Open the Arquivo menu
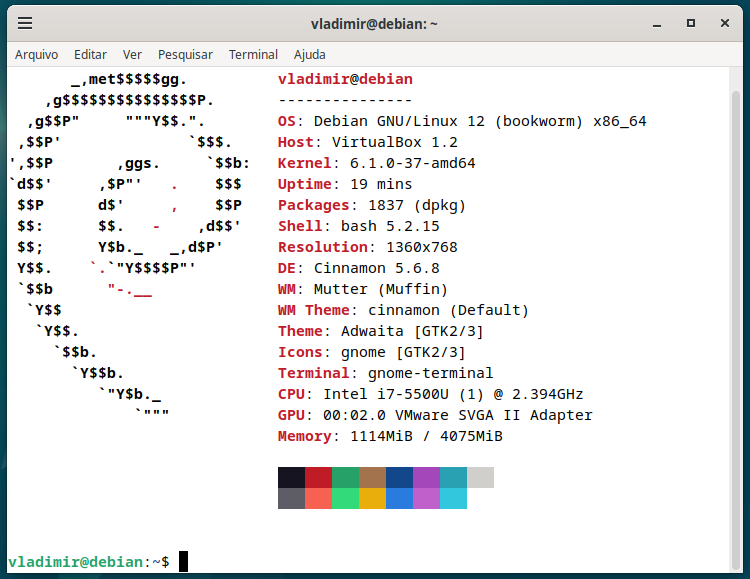750x579 pixels. point(37,55)
